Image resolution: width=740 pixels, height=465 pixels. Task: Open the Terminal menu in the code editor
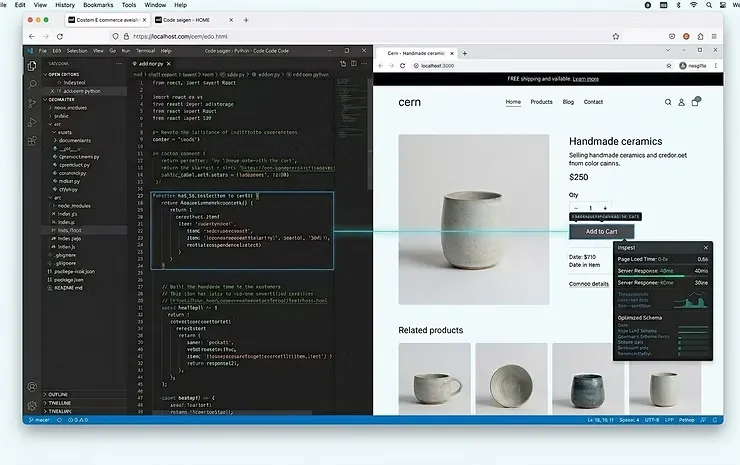(x=145, y=51)
